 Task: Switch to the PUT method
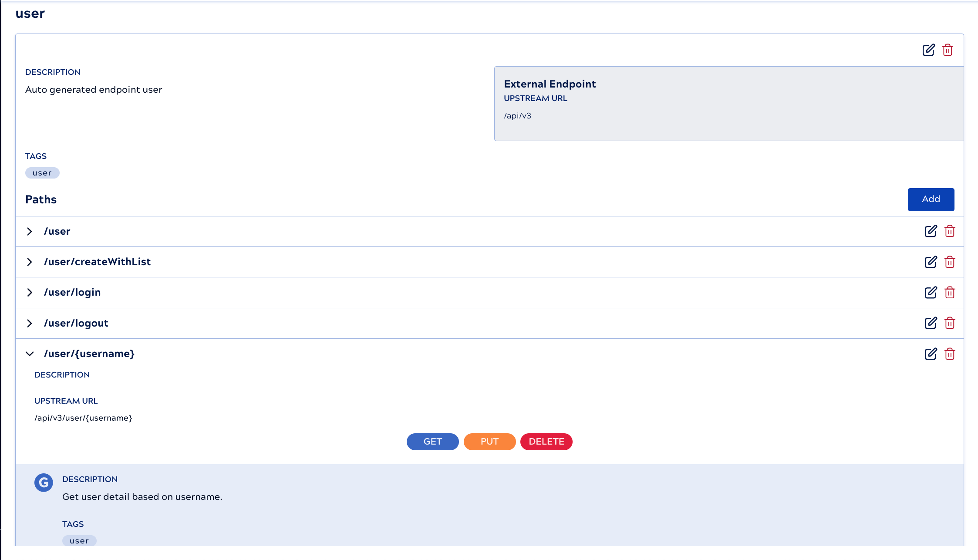coord(489,442)
